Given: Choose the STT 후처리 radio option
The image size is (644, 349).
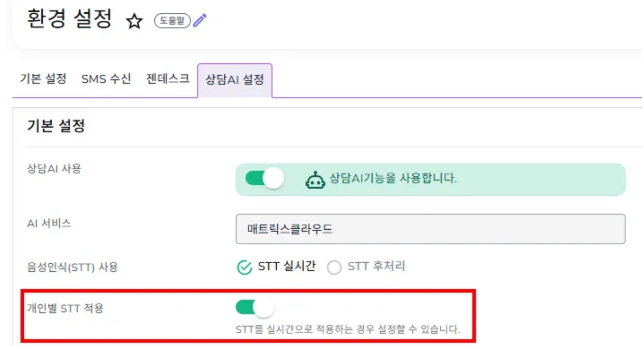Looking at the screenshot, I should (x=335, y=268).
